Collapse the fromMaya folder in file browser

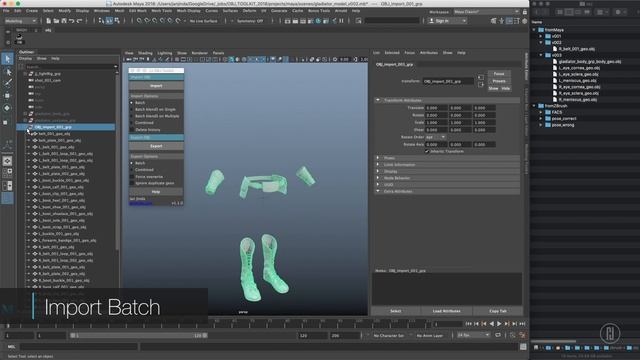click(534, 30)
